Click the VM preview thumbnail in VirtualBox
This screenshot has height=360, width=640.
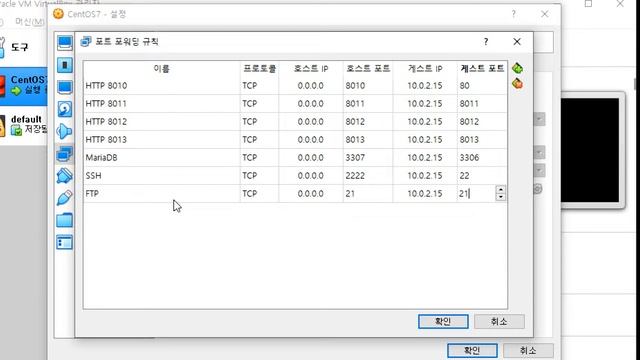tap(590, 150)
